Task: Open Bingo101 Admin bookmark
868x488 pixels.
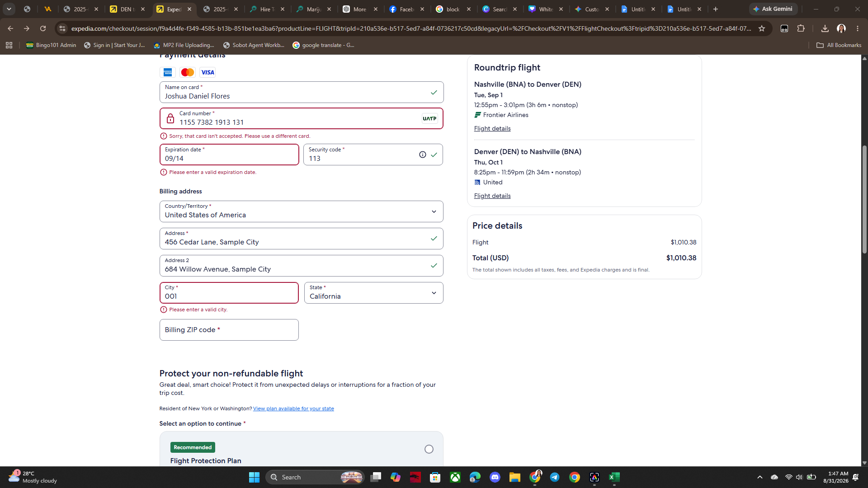Action: click(x=51, y=45)
